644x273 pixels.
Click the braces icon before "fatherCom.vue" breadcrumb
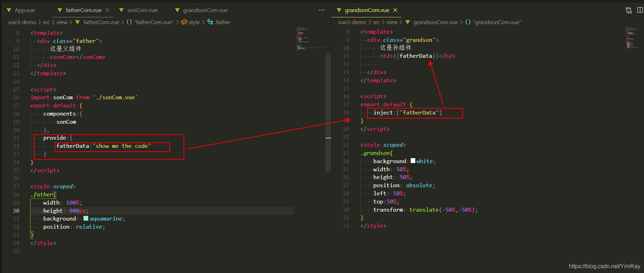click(x=129, y=22)
